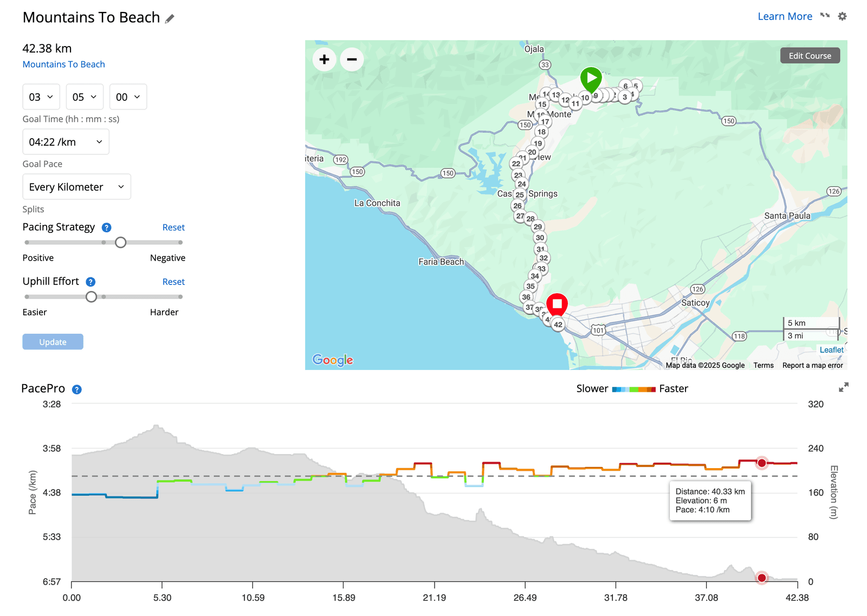This screenshot has width=867, height=616.
Task: Click the Slower-Faster color legend bar
Action: [x=633, y=390]
